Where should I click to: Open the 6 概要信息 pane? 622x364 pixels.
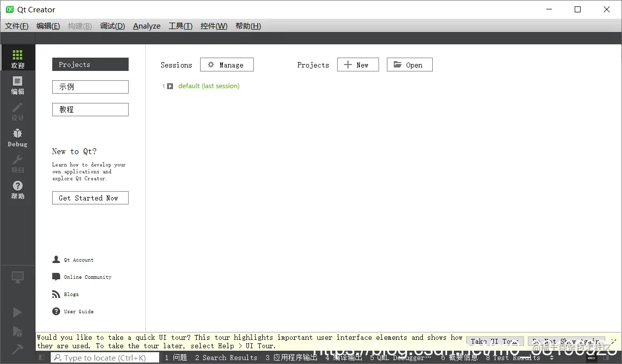[x=459, y=358]
